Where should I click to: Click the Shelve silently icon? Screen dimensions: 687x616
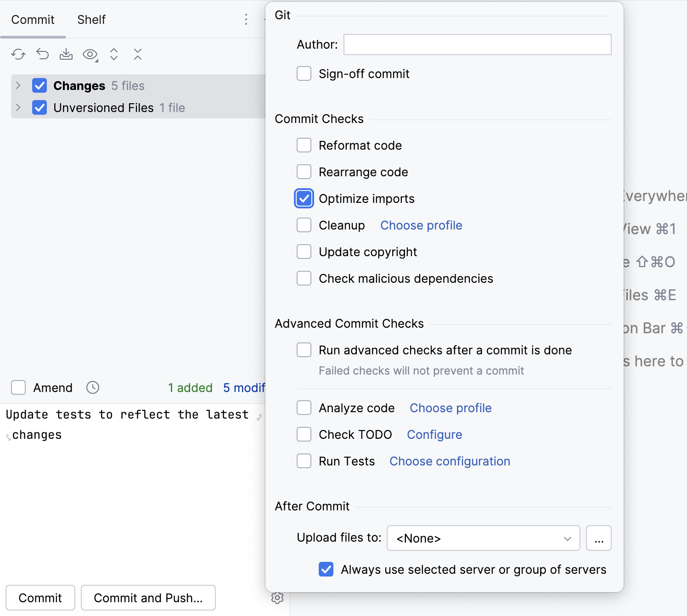[x=66, y=54]
